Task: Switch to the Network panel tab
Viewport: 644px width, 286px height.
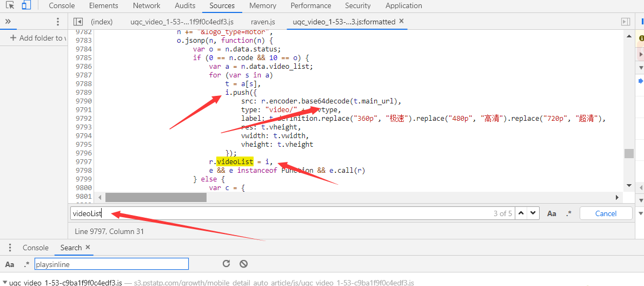Action: pyautogui.click(x=147, y=6)
